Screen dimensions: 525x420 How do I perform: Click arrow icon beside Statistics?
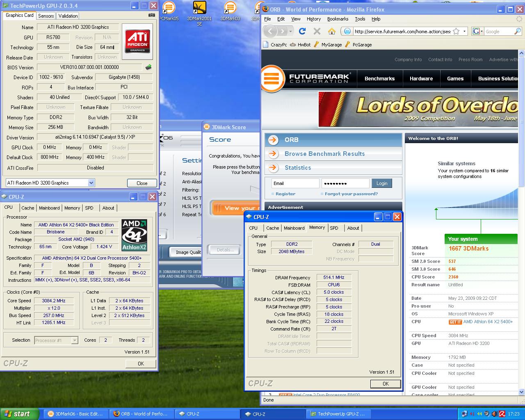[273, 168]
